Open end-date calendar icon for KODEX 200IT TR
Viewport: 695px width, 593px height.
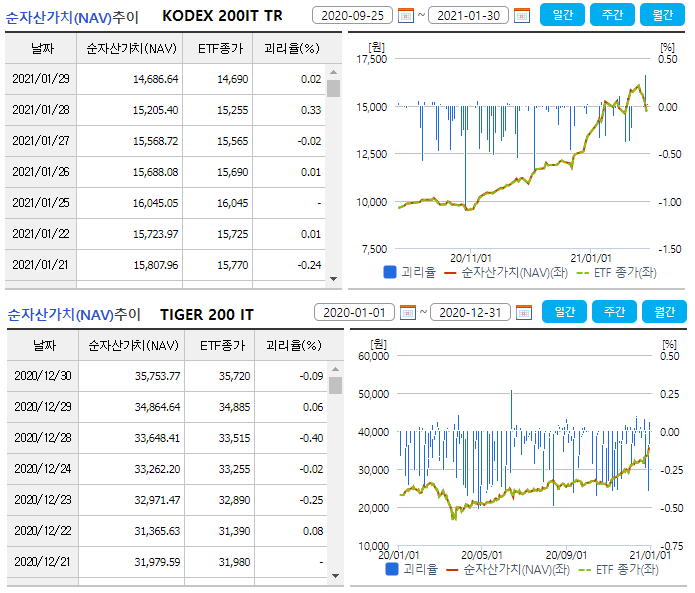click(522, 16)
